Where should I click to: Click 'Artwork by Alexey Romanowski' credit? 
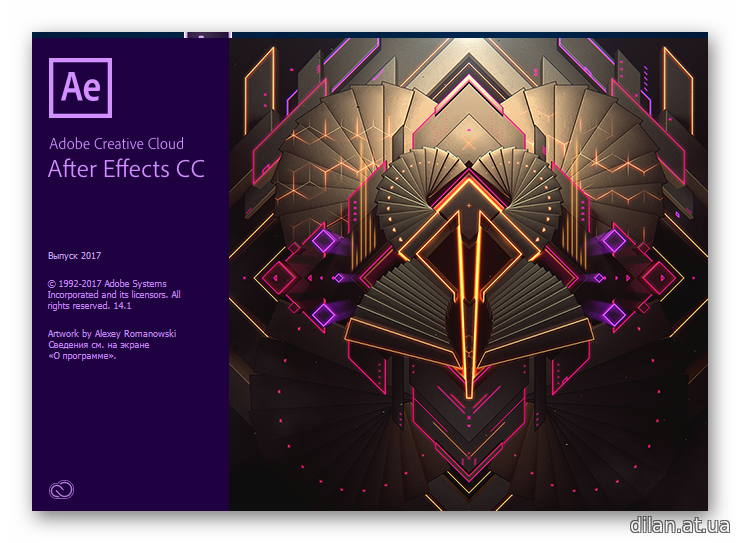[112, 334]
